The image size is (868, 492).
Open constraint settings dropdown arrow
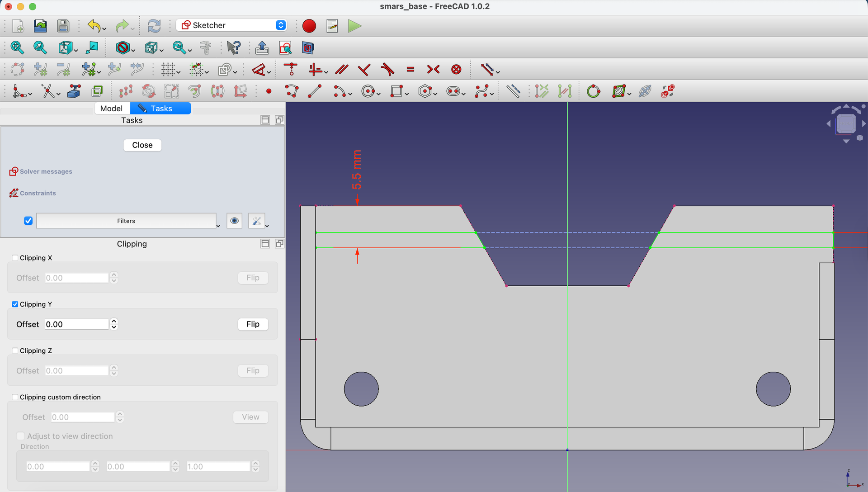coord(267,226)
